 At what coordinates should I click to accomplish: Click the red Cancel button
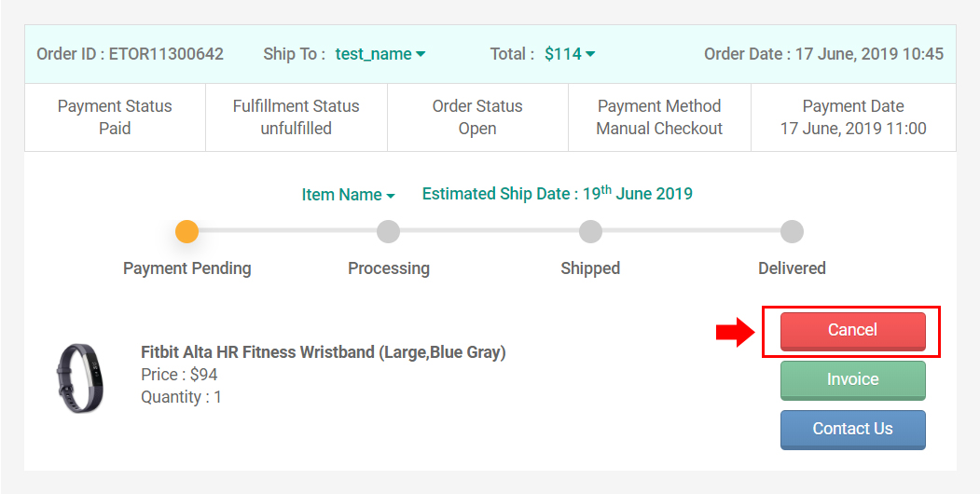pos(852,330)
